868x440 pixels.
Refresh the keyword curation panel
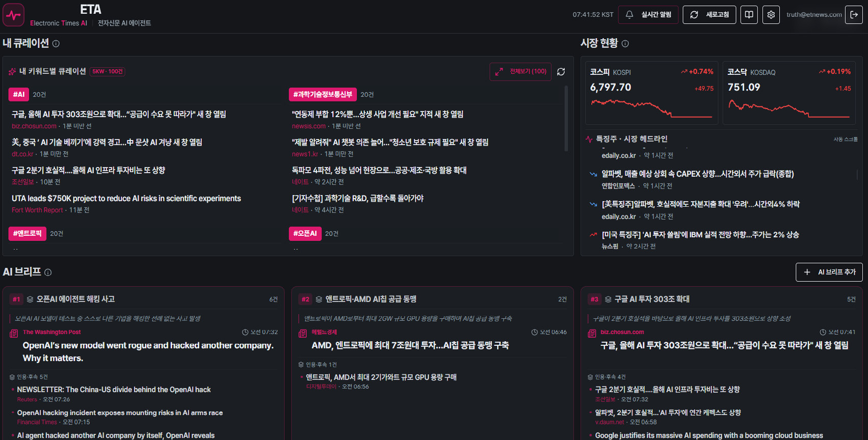click(x=561, y=72)
